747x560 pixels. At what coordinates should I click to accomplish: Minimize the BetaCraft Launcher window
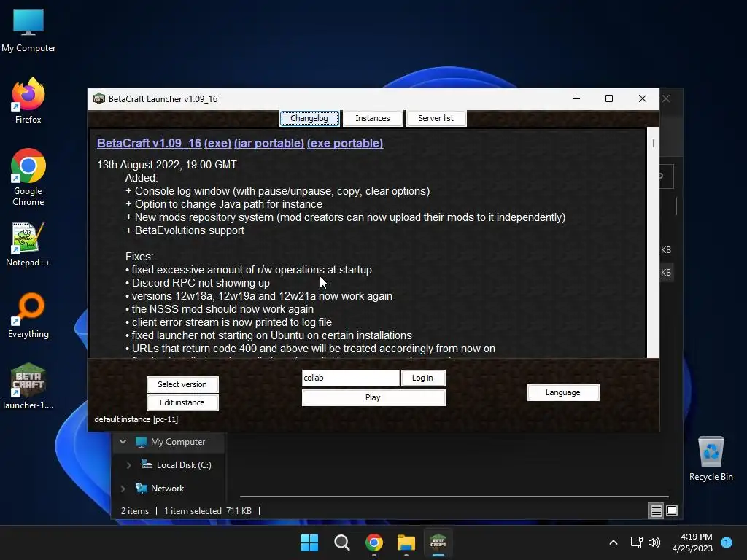tap(576, 98)
